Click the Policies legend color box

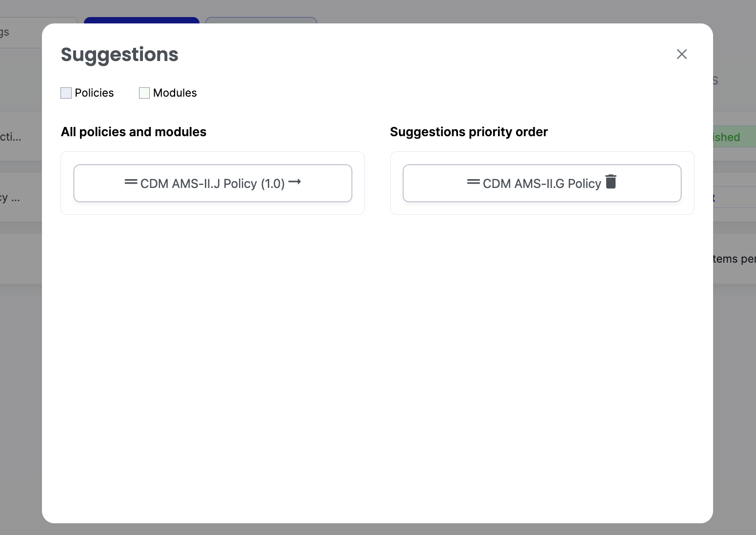[66, 93]
